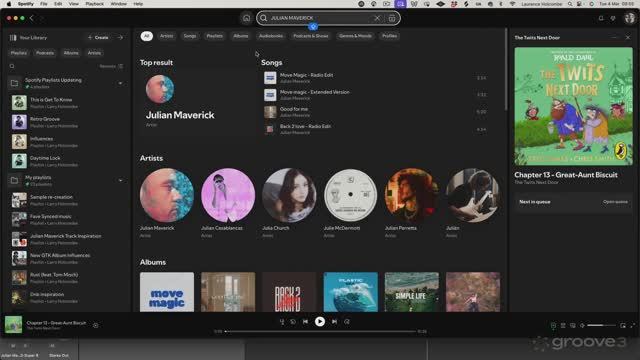The width and height of the screenshot is (640, 360).
Task: Filter results by Songs
Action: (x=190, y=36)
